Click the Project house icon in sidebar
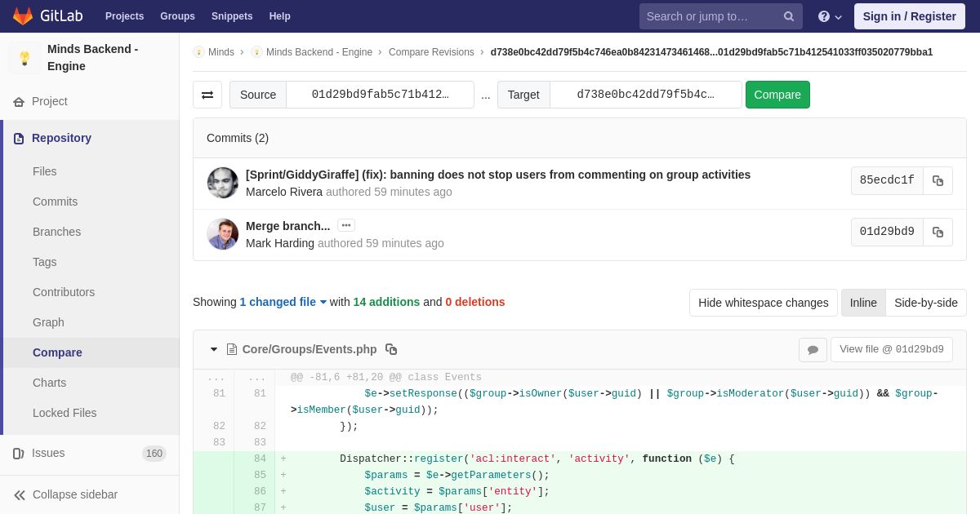 click(19, 102)
